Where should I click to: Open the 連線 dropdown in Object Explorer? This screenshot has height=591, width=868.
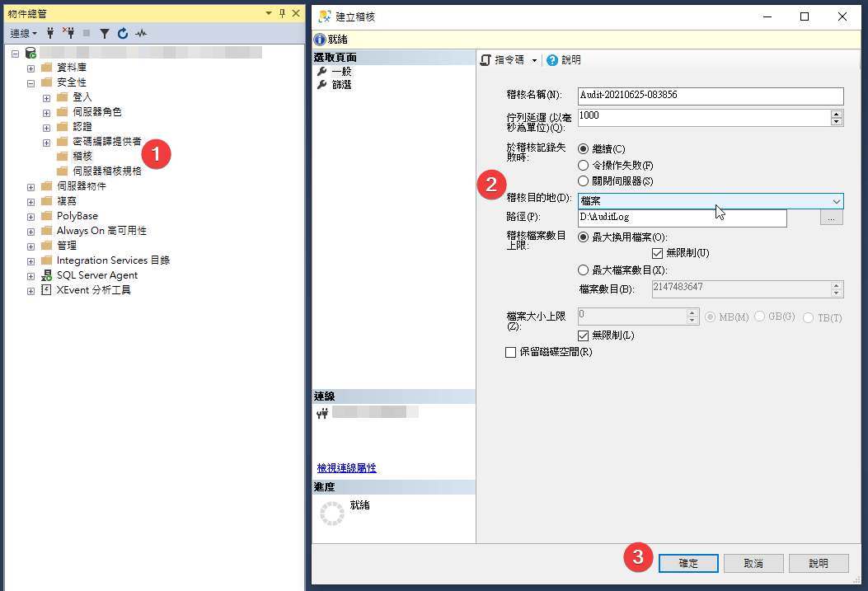coord(23,34)
